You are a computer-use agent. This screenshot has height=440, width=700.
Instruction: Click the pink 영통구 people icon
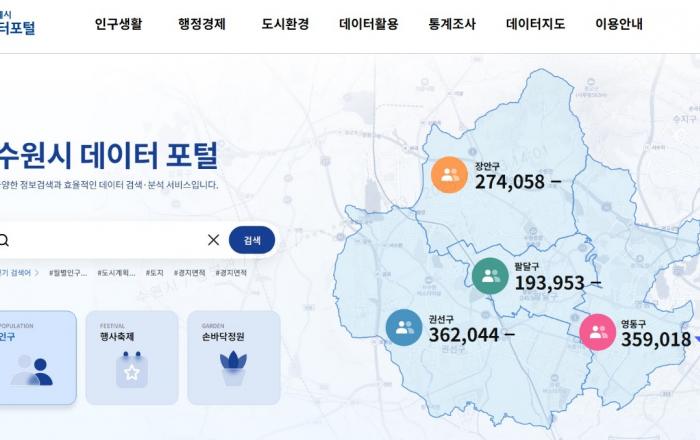(x=598, y=332)
